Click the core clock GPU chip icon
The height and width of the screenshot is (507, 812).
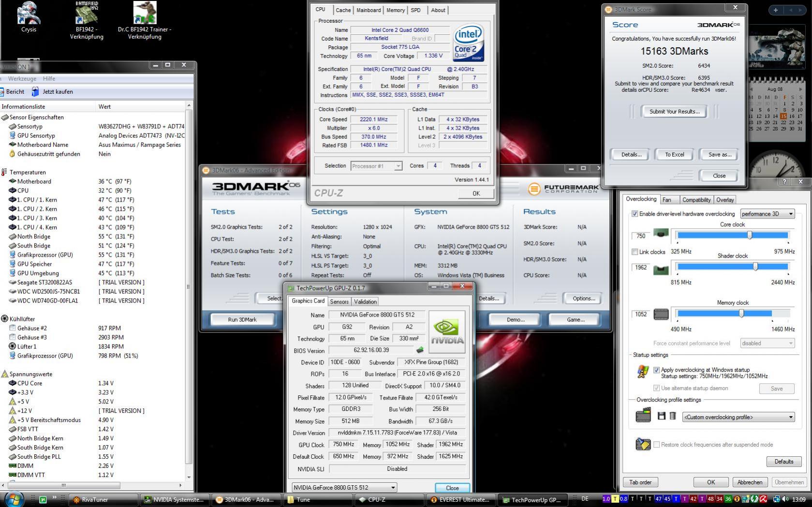point(661,234)
